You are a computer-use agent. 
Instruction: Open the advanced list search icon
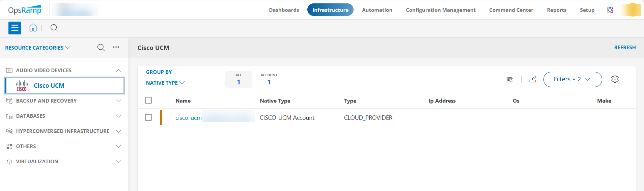510,80
